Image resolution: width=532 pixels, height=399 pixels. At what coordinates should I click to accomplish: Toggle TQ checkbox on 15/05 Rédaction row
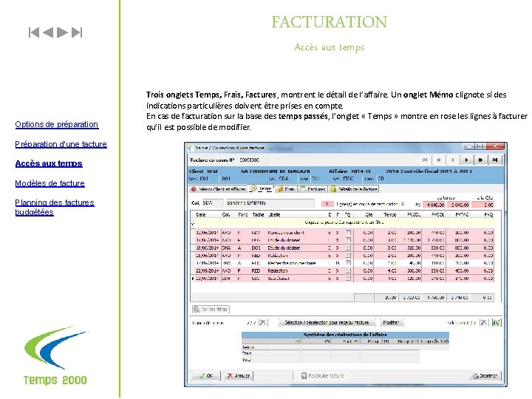[348, 256]
